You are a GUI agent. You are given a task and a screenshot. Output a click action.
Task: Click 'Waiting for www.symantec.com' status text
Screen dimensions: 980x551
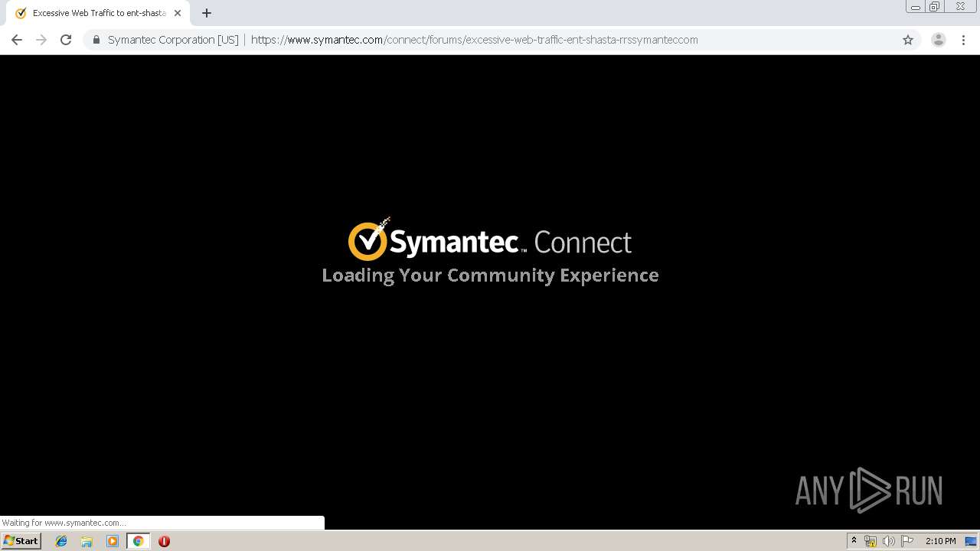[x=64, y=523]
